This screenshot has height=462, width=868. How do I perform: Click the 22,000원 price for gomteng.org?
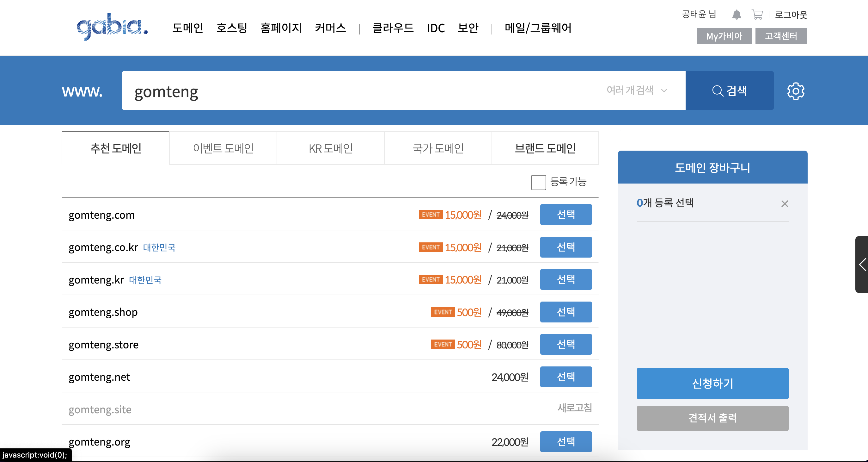coord(510,442)
